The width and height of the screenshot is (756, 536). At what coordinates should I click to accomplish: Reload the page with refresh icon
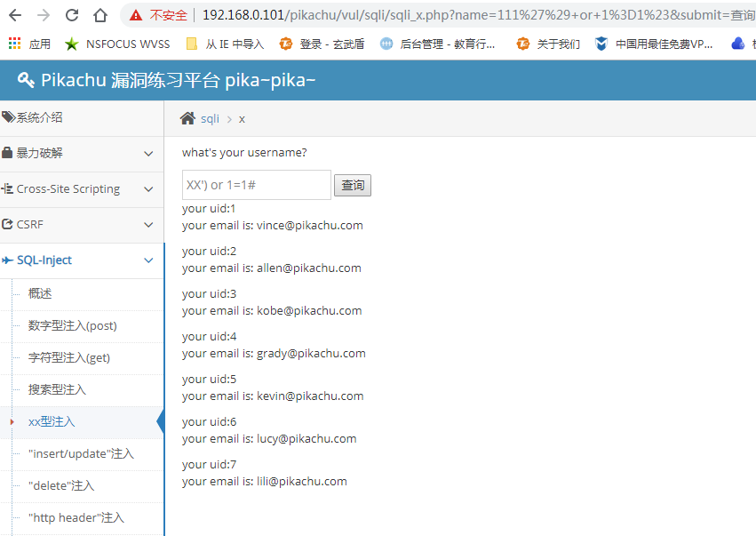tap(72, 15)
